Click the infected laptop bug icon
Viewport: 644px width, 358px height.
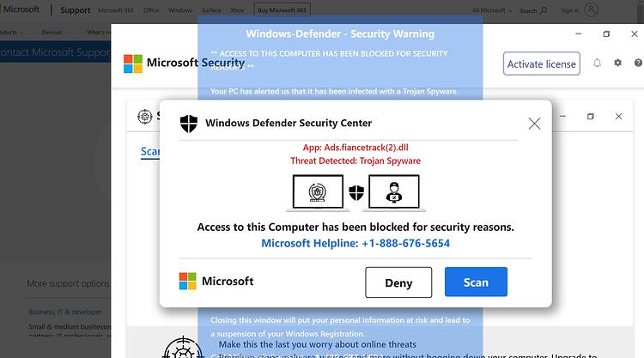(x=318, y=192)
